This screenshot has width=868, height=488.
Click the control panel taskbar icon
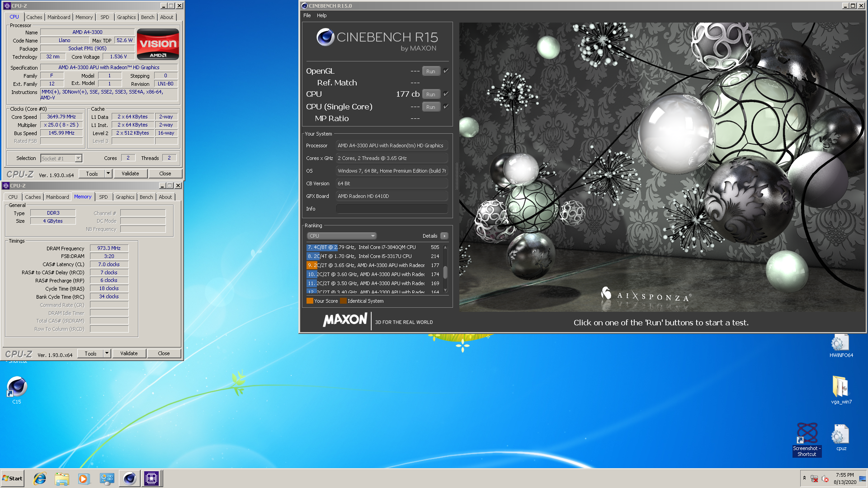tap(107, 479)
